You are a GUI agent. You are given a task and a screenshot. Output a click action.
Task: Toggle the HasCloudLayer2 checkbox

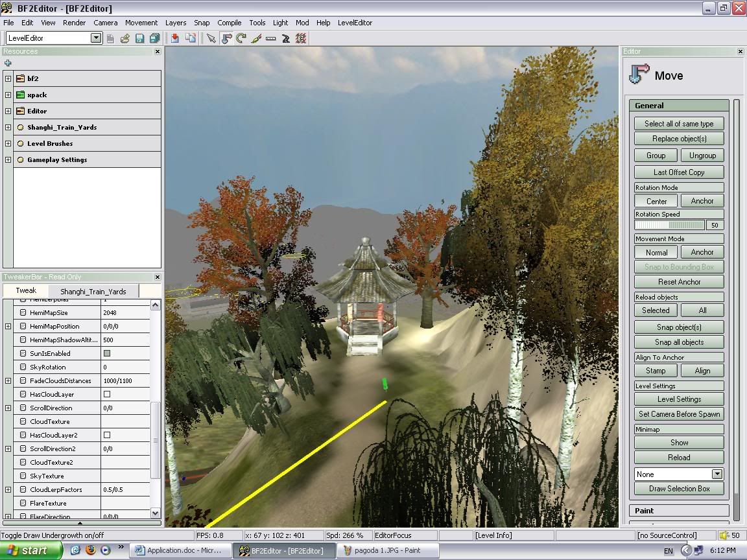(x=107, y=436)
